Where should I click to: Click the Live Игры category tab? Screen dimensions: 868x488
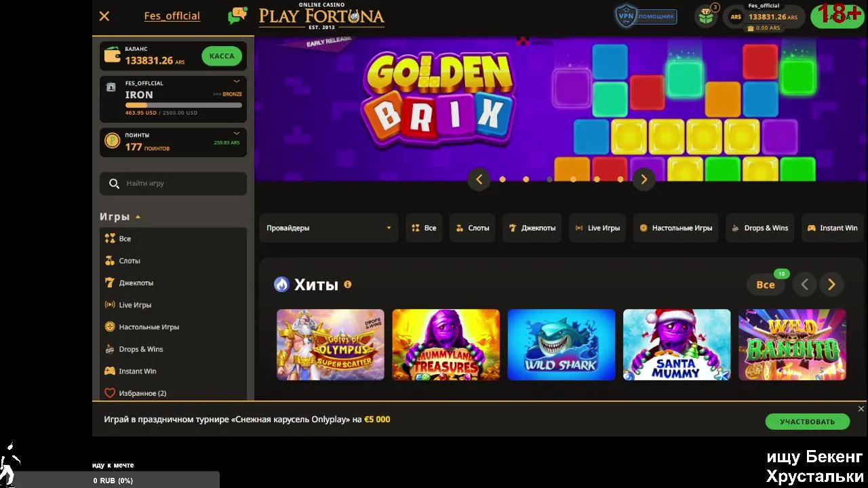pos(597,228)
